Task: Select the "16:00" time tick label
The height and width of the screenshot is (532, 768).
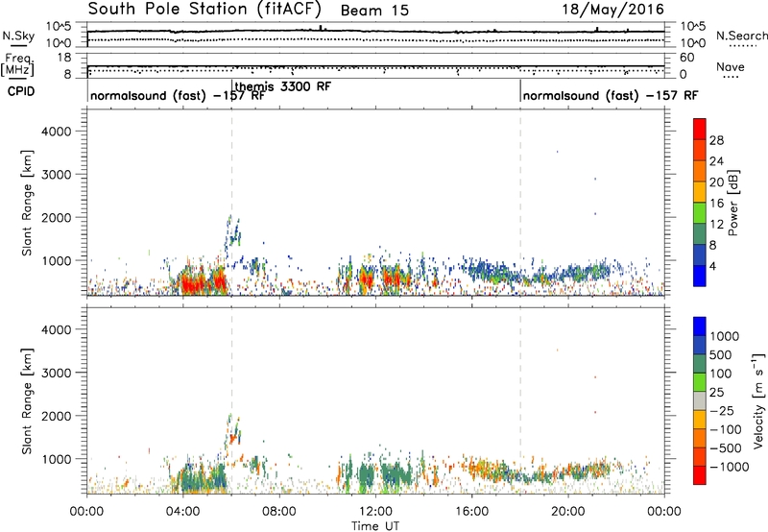Action: pos(471,512)
